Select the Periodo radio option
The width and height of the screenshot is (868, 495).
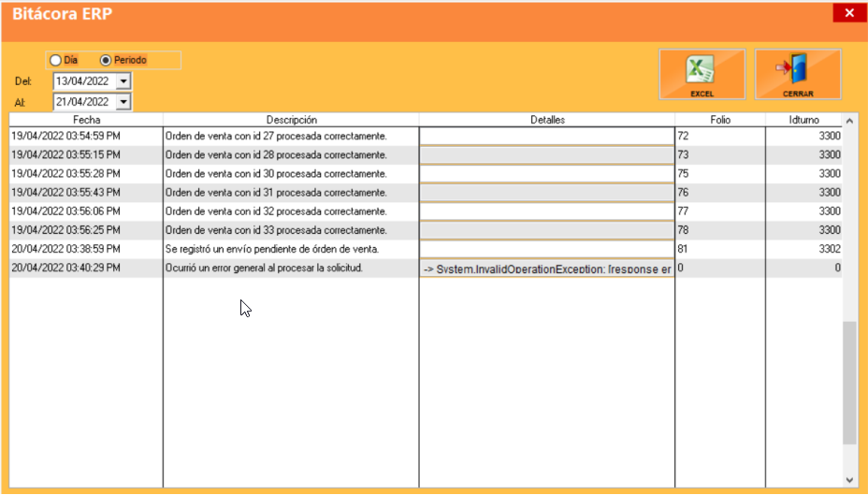point(123,60)
